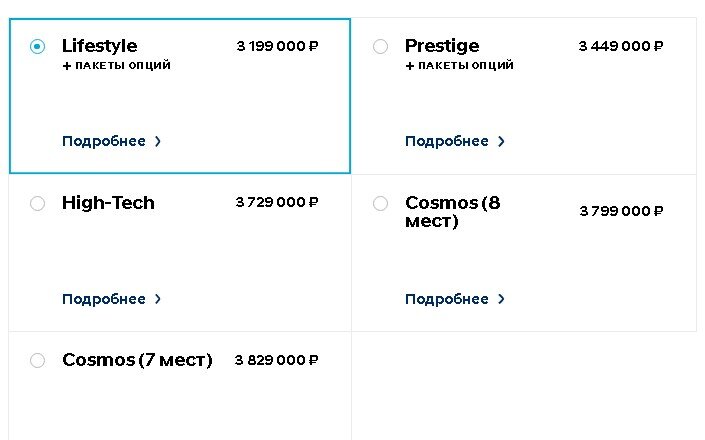Click the Cosmos (7 мест) title
This screenshot has width=705, height=440.
click(137, 360)
